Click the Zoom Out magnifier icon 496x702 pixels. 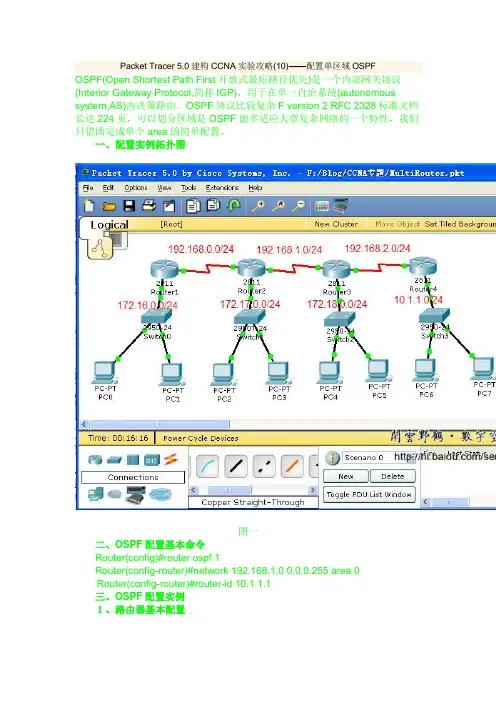coord(299,205)
